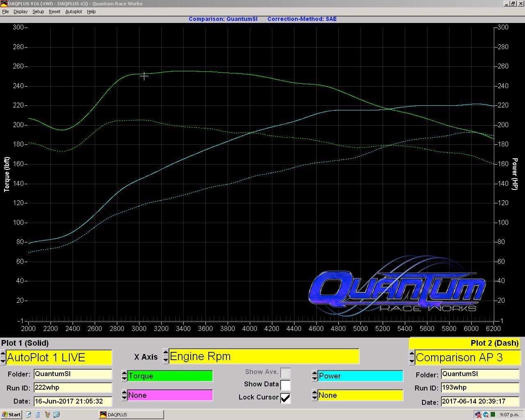
Task: Click the Torque (lbft) axis label
Action: pyautogui.click(x=7, y=174)
